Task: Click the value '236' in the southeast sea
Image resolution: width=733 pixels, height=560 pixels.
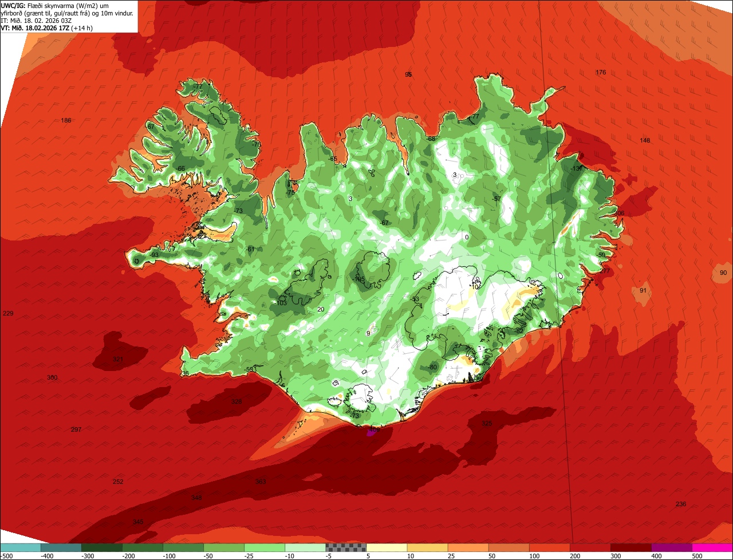Action: click(x=680, y=504)
